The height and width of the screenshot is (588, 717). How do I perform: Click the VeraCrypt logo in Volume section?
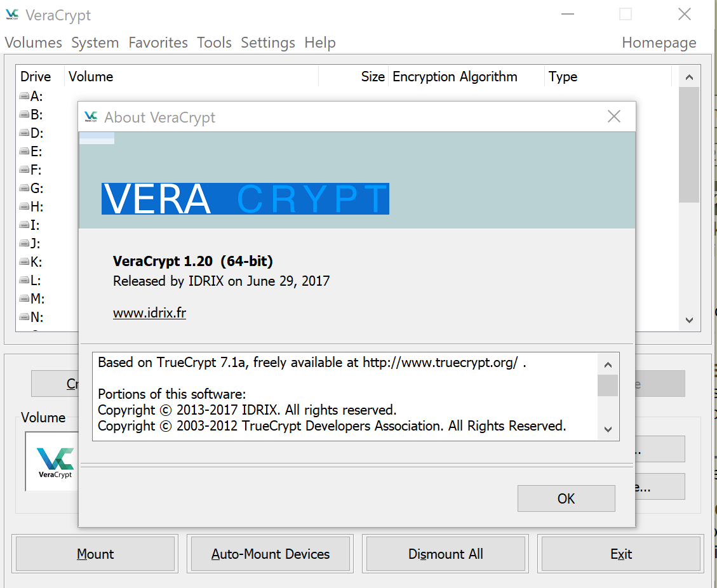55,462
